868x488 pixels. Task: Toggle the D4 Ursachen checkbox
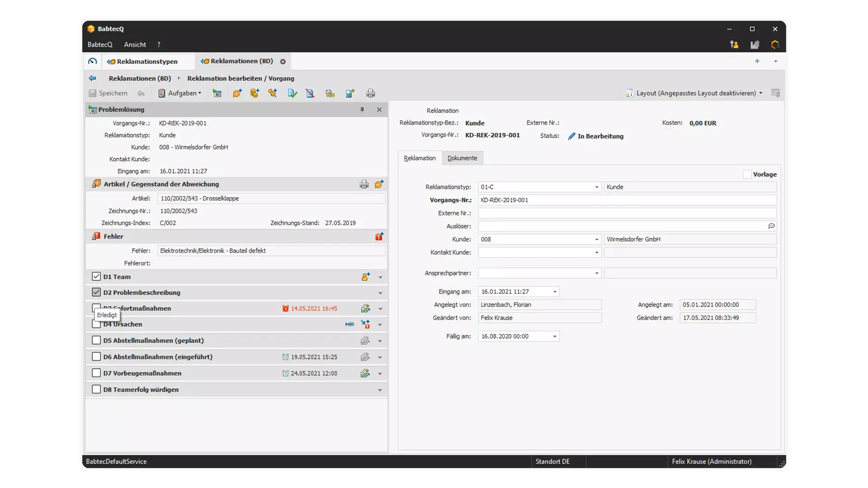[96, 324]
